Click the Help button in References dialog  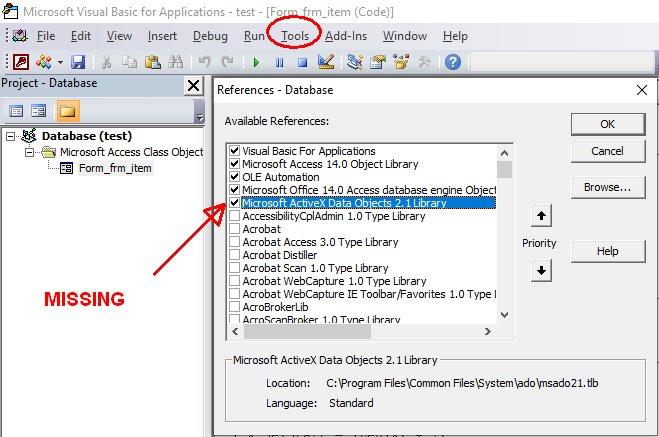pyautogui.click(x=608, y=251)
